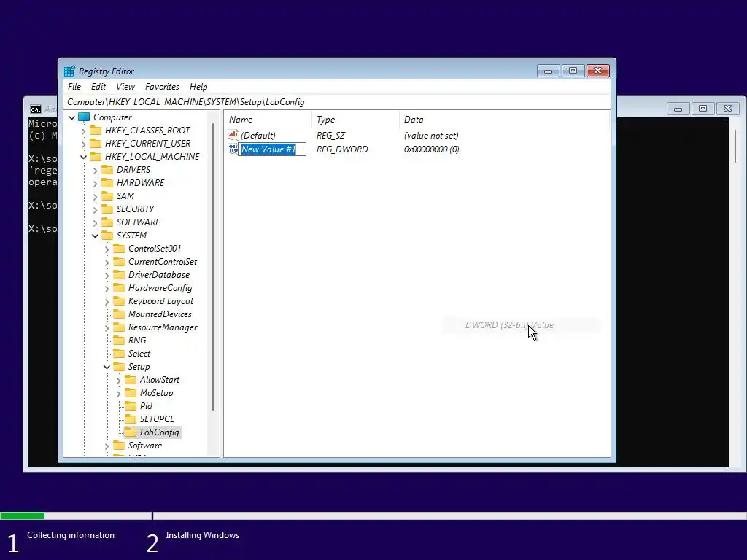The image size is (747, 560).
Task: Select the Select key folder icon
Action: tap(119, 353)
